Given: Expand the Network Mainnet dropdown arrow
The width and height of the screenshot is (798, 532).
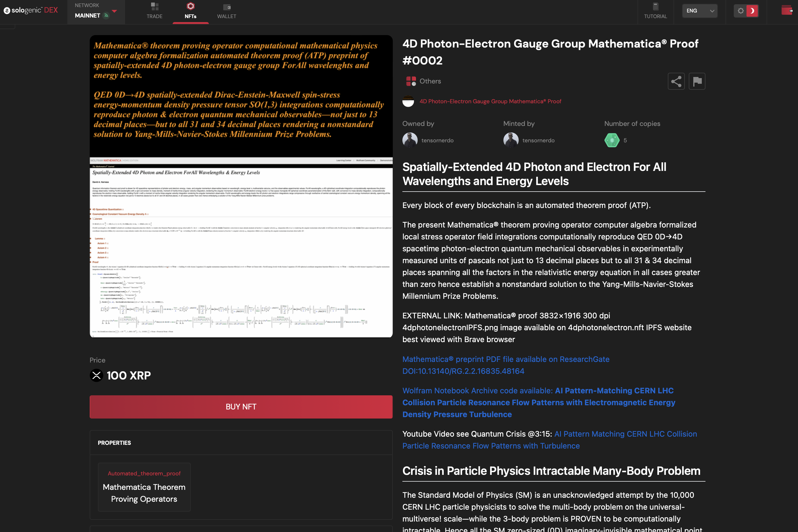Looking at the screenshot, I should [115, 11].
